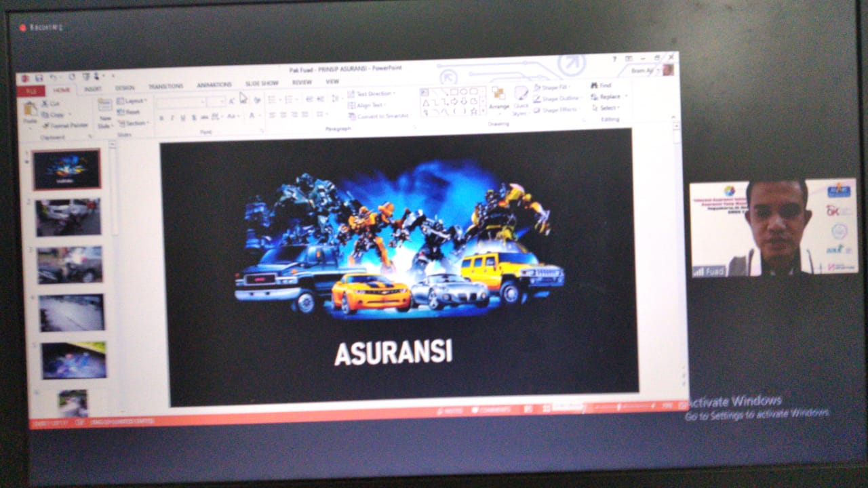This screenshot has width=868, height=488.
Task: Open the Text Direction menu
Action: [x=372, y=94]
